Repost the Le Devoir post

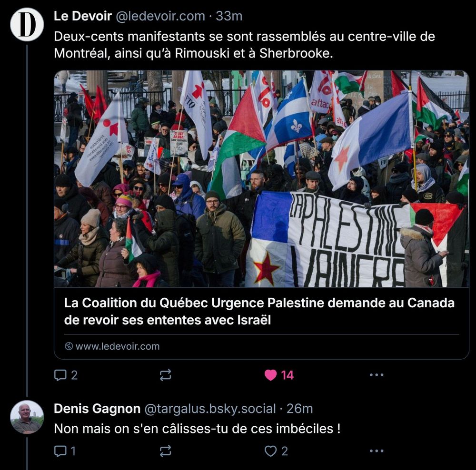166,375
